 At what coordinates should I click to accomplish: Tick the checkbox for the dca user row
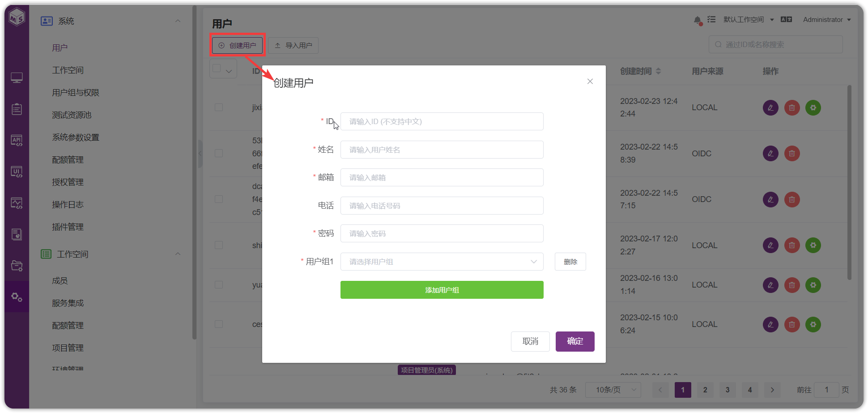[x=219, y=199]
